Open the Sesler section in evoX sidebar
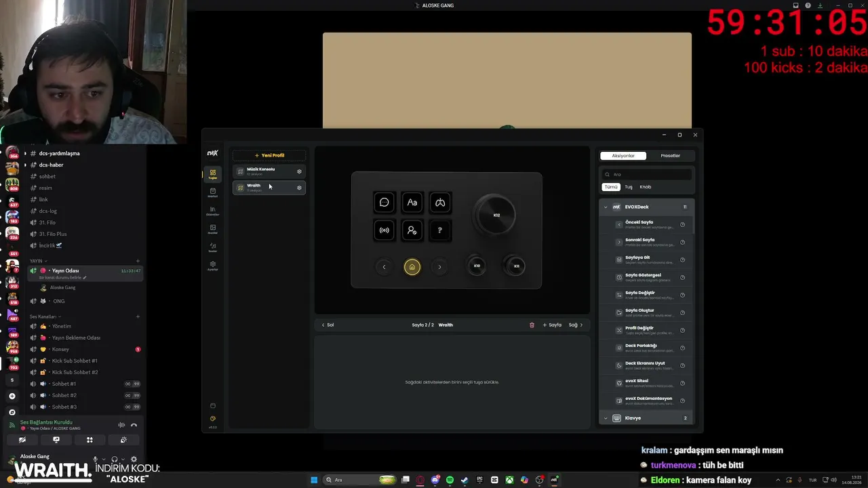This screenshot has width=868, height=488. [213, 247]
